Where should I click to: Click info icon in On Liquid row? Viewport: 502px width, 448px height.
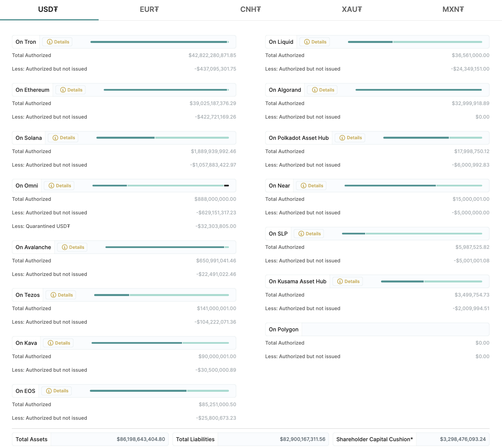pyautogui.click(x=307, y=42)
